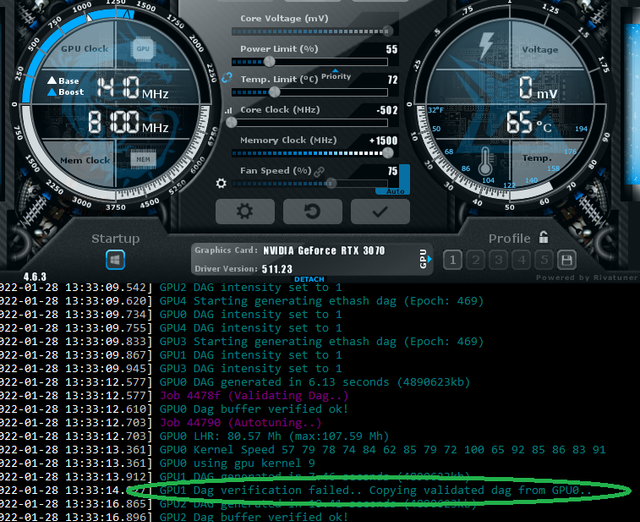This screenshot has width=640, height=522.
Task: Click the link icon beside Temp. Limit
Action: pyautogui.click(x=227, y=78)
